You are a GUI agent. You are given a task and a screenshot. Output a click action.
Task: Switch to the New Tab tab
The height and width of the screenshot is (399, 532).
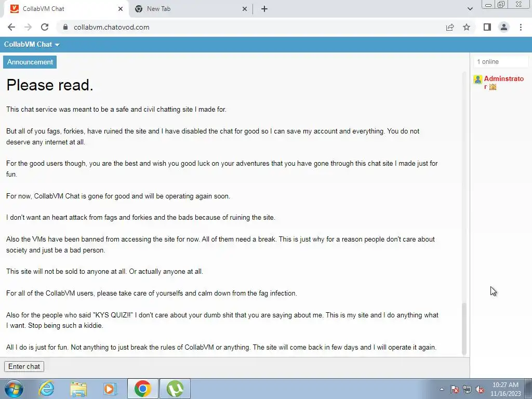191,9
